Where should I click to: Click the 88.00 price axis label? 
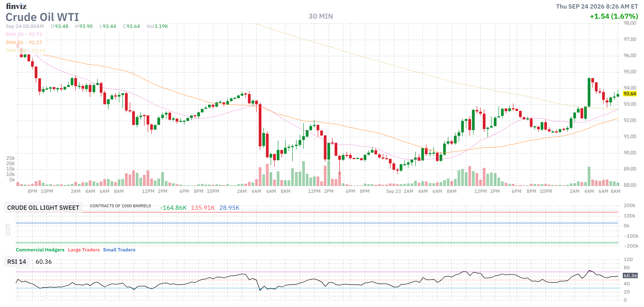coord(630,185)
